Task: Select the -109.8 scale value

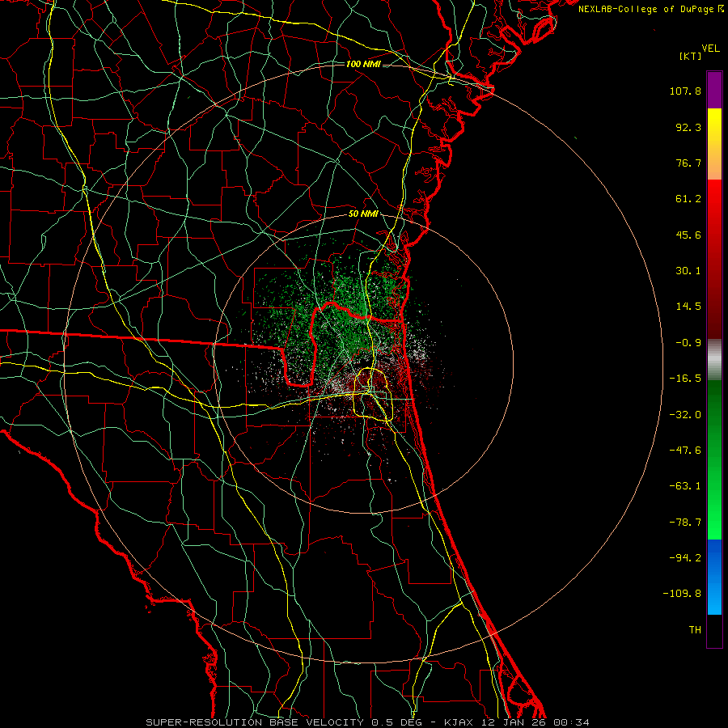Action: [682, 594]
